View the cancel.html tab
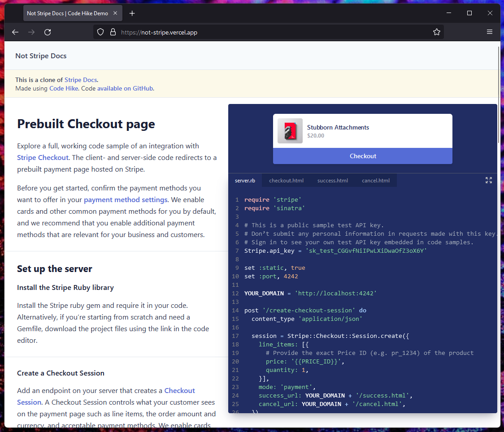 click(375, 180)
